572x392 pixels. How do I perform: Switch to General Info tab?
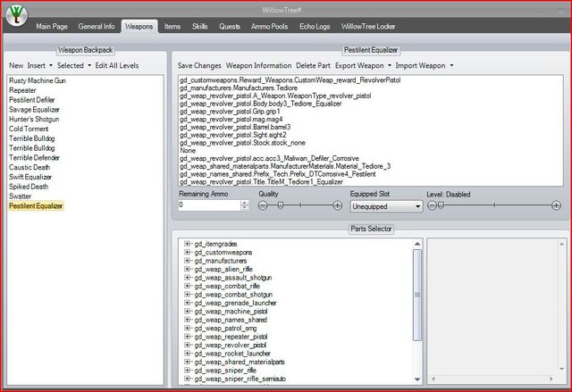tap(97, 26)
